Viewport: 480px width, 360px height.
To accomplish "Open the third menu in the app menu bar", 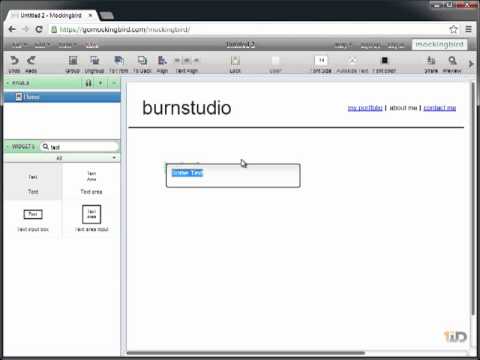I will [x=67, y=45].
